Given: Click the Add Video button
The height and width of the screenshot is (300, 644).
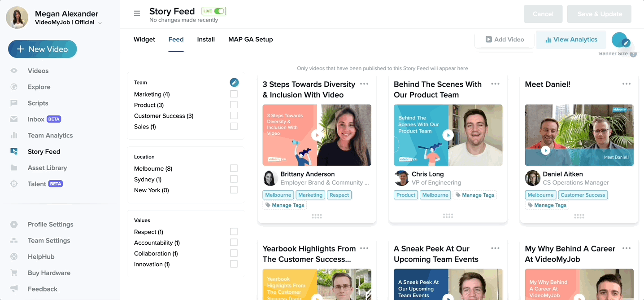Looking at the screenshot, I should click(x=505, y=40).
